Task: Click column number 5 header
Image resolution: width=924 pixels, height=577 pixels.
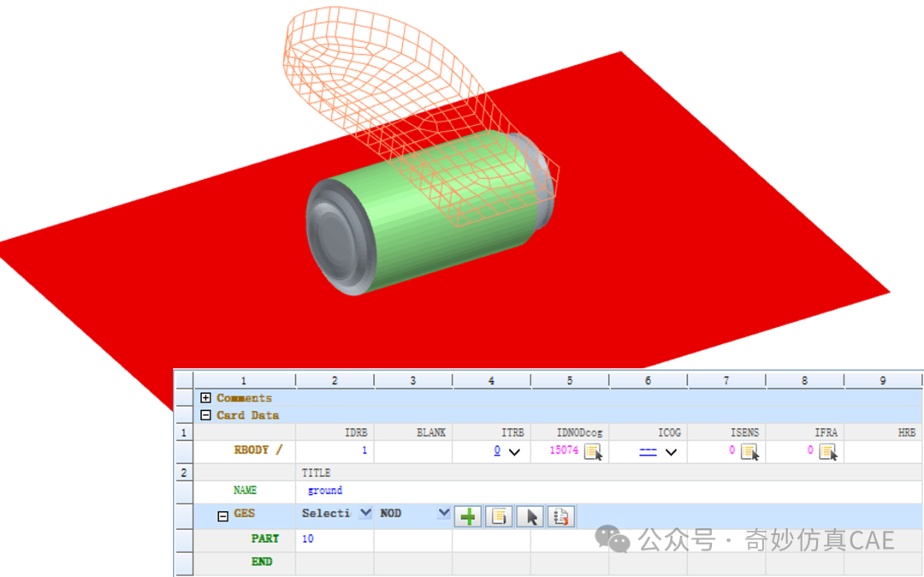Action: point(570,381)
